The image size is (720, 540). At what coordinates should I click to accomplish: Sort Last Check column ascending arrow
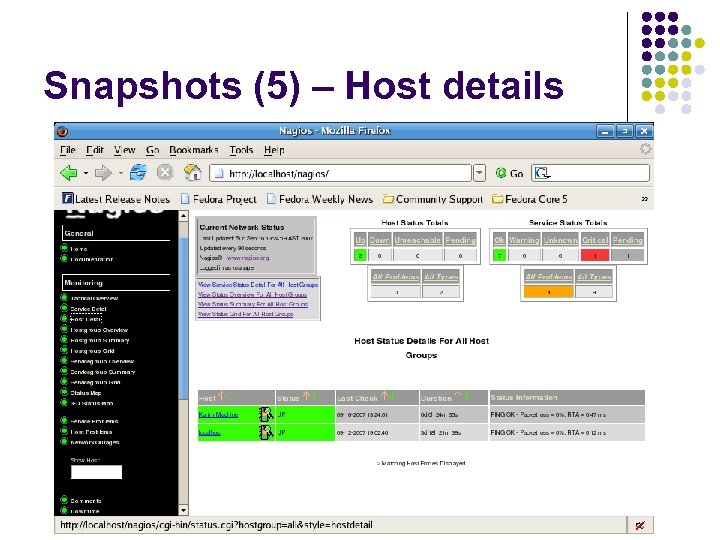pyautogui.click(x=384, y=395)
